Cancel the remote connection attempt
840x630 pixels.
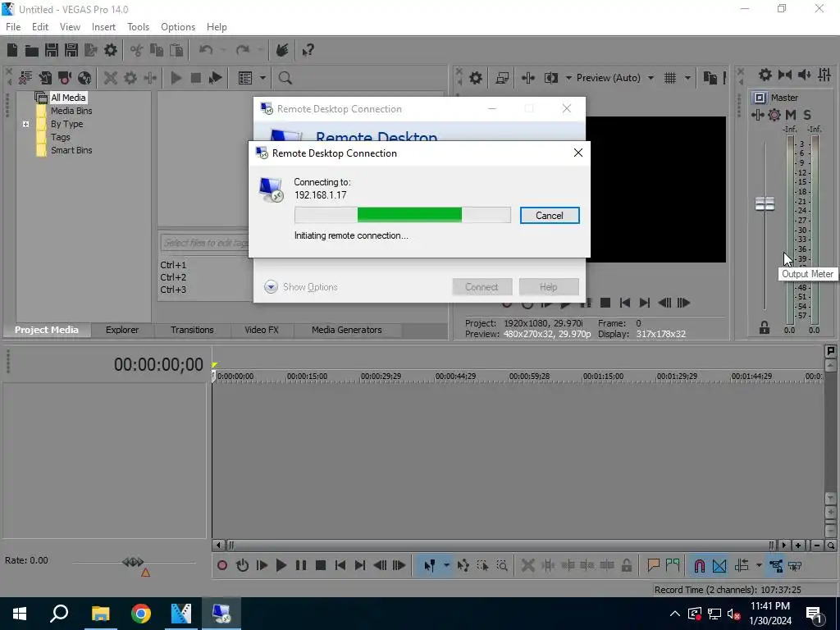[550, 216]
